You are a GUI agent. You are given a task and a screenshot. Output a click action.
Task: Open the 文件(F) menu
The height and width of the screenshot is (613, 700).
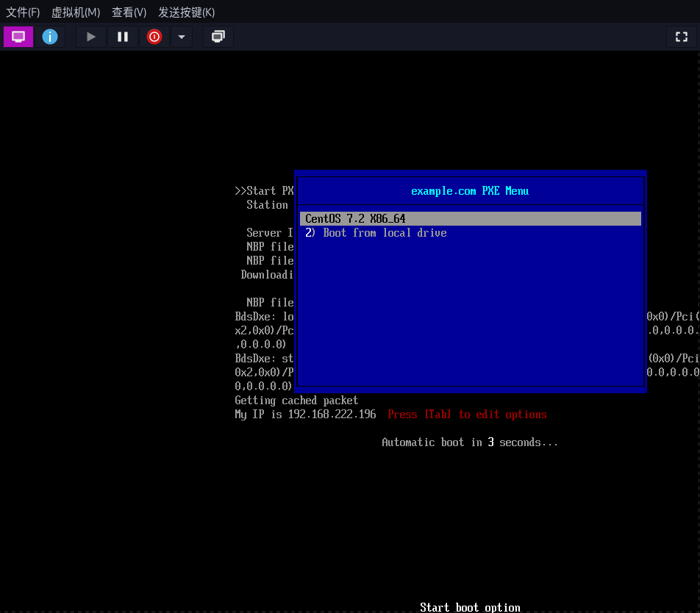23,12
